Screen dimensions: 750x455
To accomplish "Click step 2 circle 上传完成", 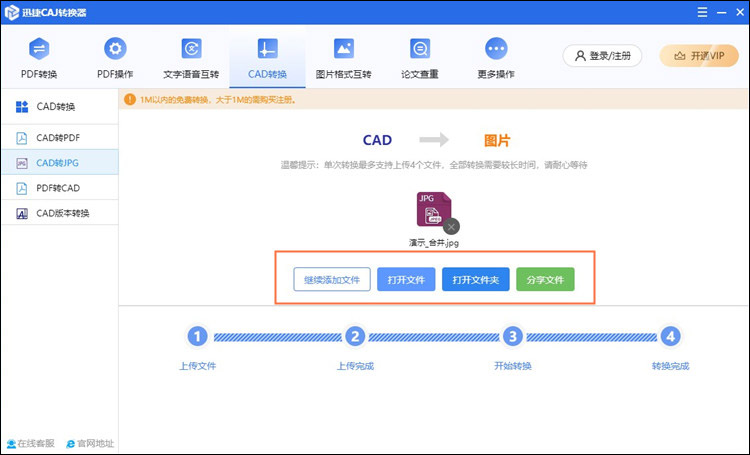I will 355,336.
